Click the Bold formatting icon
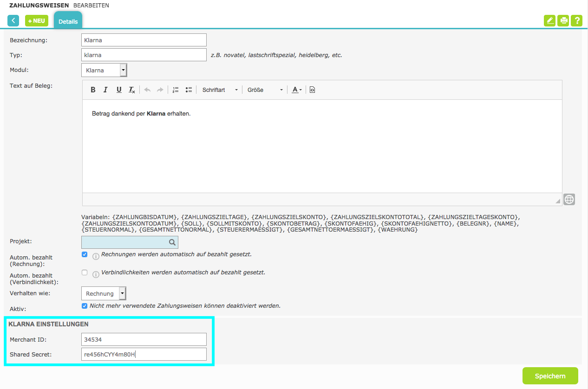The width and height of the screenshot is (588, 389). coord(93,90)
